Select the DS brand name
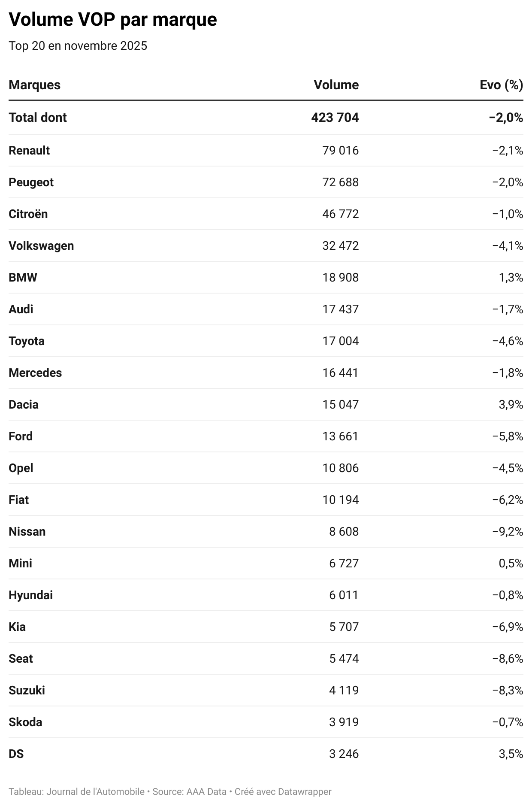The width and height of the screenshot is (532, 806). click(16, 754)
